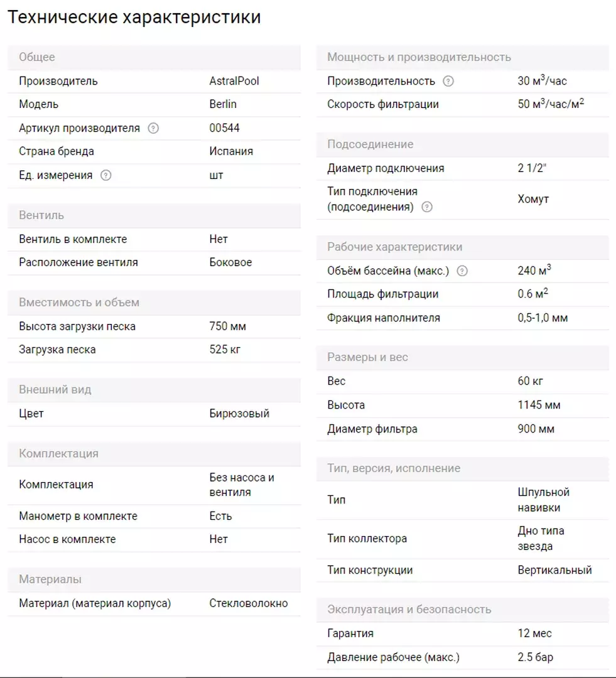
Task: Click help icon after Тип подключения (подсоединения)
Action: [427, 207]
